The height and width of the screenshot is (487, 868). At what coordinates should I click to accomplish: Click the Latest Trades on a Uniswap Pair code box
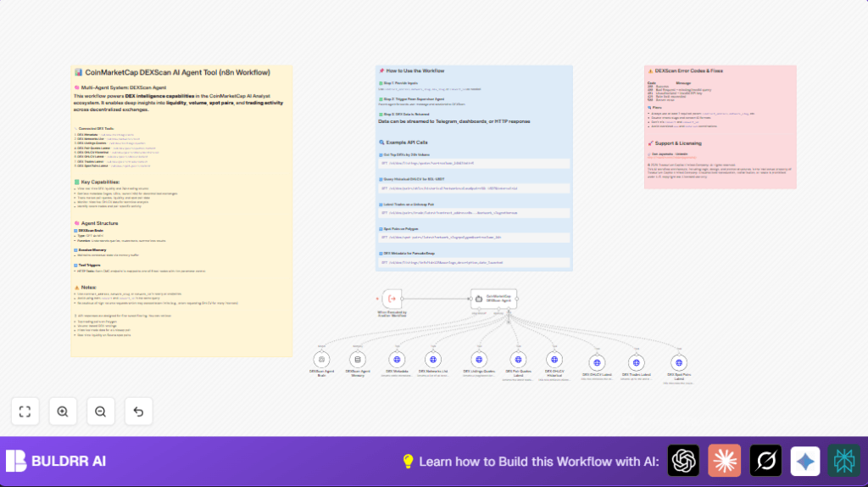[x=474, y=213]
